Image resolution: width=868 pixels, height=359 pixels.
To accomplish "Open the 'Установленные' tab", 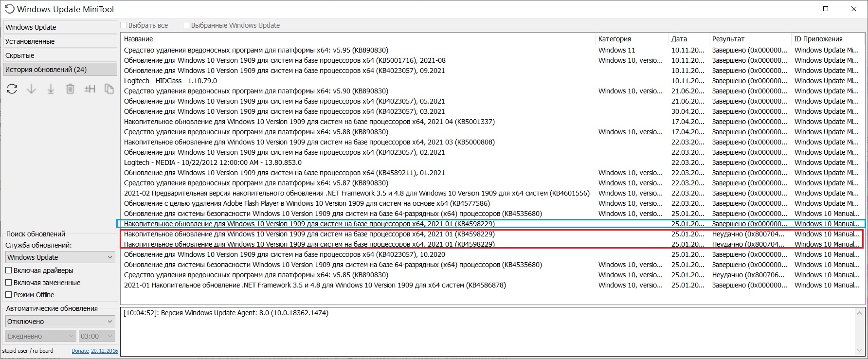I will 60,41.
